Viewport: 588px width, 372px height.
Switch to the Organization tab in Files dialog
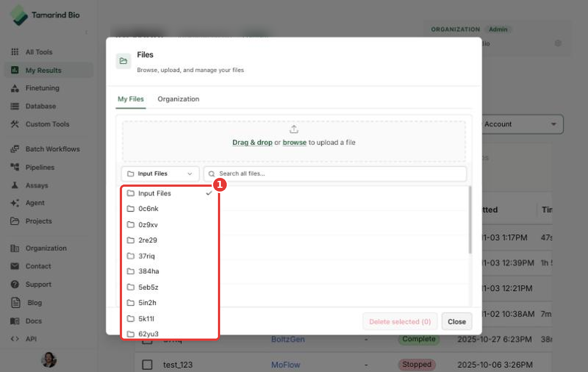[x=178, y=99]
